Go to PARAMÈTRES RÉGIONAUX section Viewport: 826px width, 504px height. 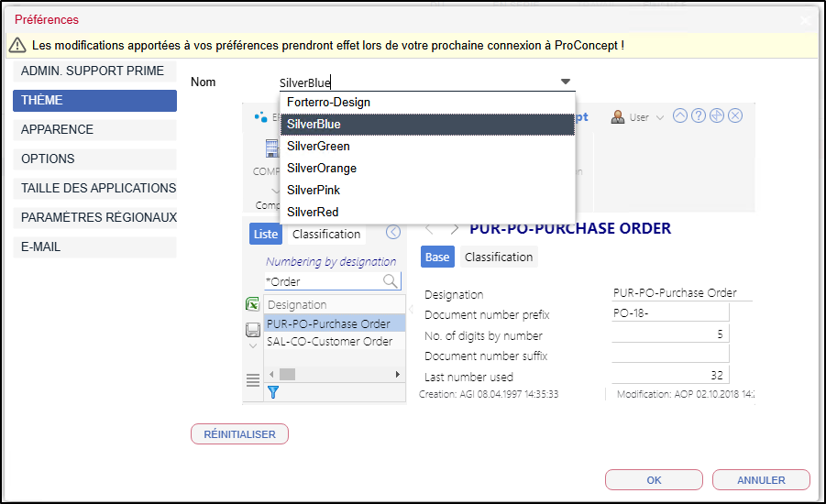(x=94, y=217)
